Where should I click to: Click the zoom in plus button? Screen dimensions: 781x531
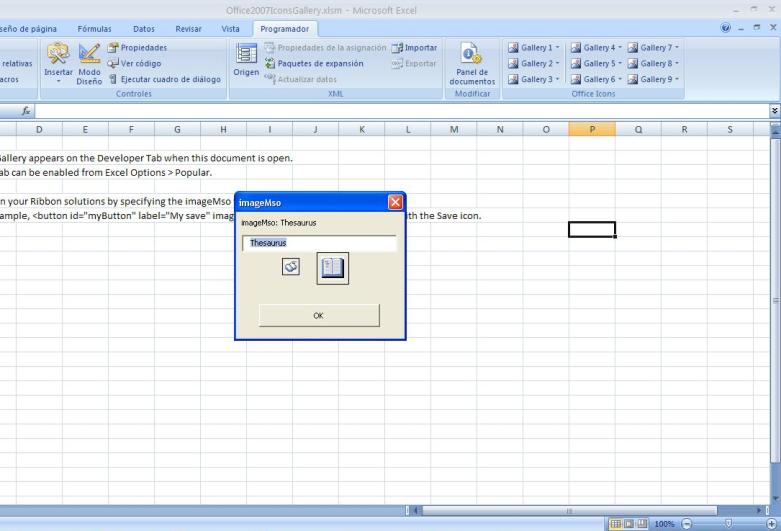click(769, 523)
